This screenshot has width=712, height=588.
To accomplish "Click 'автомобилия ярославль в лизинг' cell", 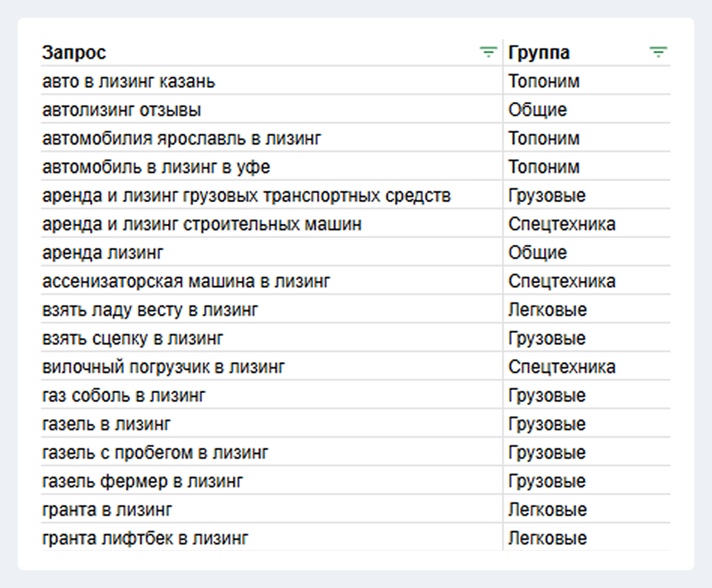I will (182, 139).
